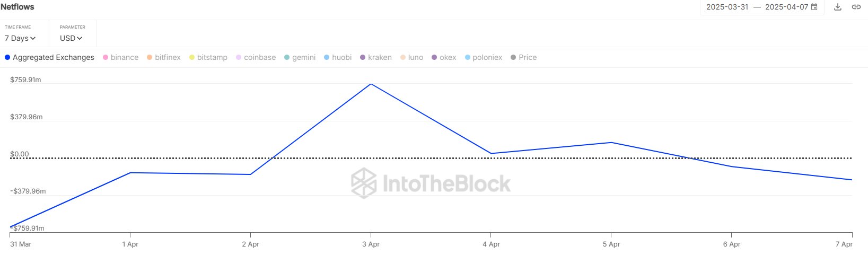Viewport: 868px width, 255px height.
Task: Toggle the kraken legend entry
Action: (x=375, y=57)
